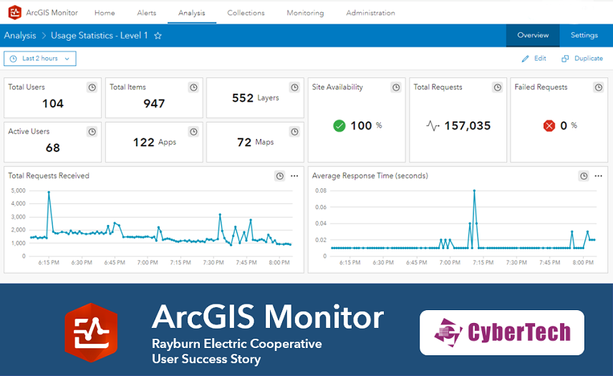The image size is (613, 376).
Task: Click Usage Statistics - Level 1 breadcrumb
Action: [99, 36]
